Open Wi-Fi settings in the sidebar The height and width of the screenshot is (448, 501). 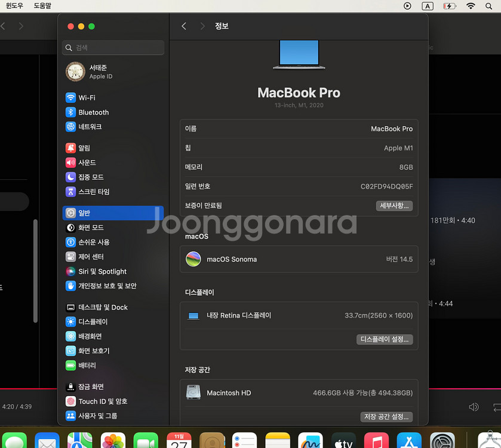[113, 98]
